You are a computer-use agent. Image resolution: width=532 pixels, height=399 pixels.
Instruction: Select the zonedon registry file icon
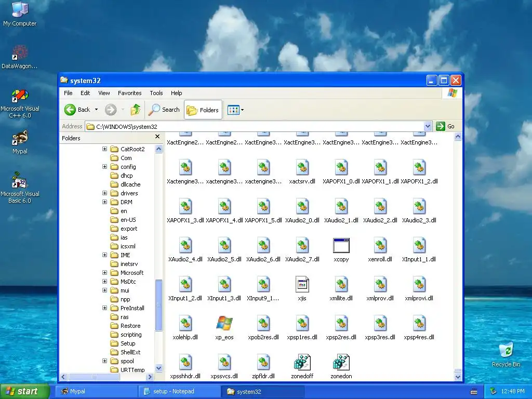click(x=341, y=362)
